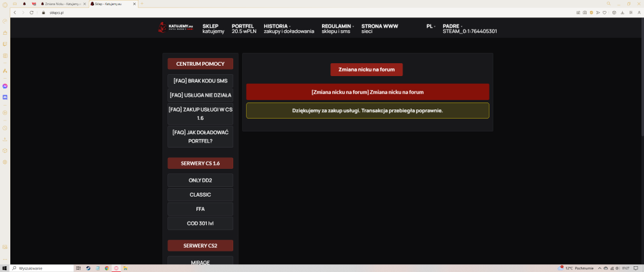Viewport: 644px width, 272px height.
Task: Switch to the Zmiana Nicku - Katujemy tab
Action: coord(63,3)
